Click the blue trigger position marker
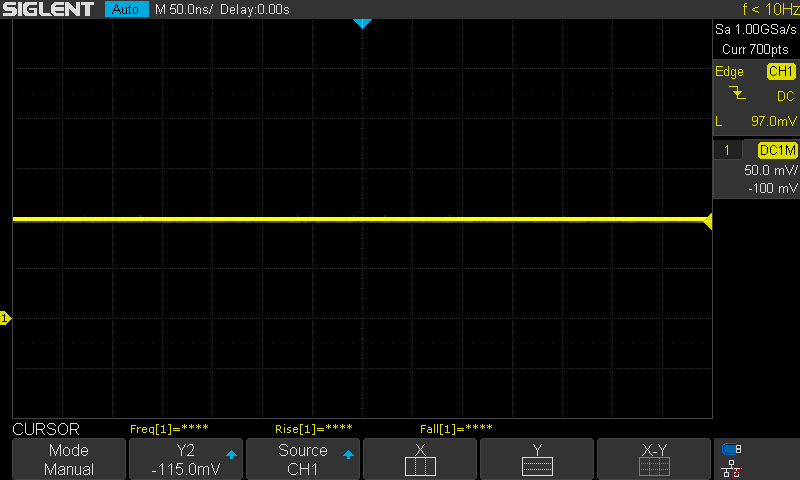The image size is (800, 480). point(362,23)
